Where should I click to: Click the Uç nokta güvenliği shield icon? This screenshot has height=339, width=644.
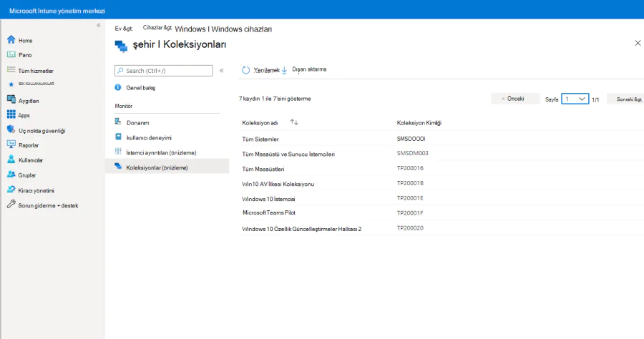11,129
